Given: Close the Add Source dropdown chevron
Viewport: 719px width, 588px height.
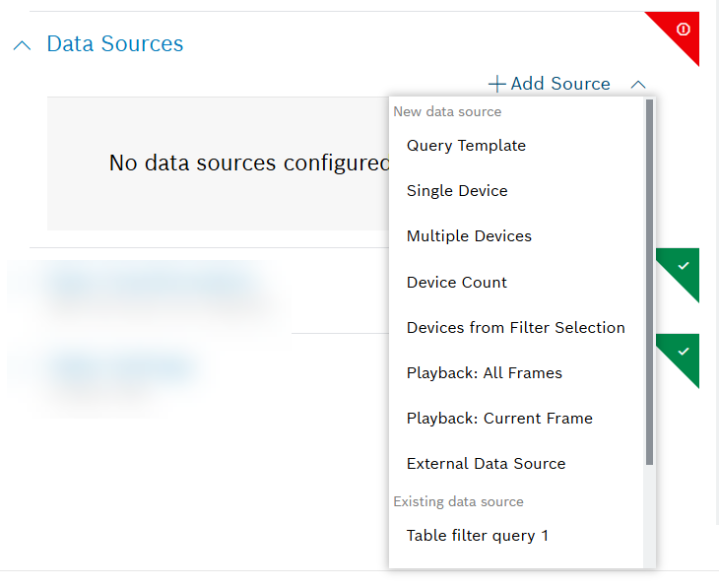Looking at the screenshot, I should pyautogui.click(x=638, y=85).
